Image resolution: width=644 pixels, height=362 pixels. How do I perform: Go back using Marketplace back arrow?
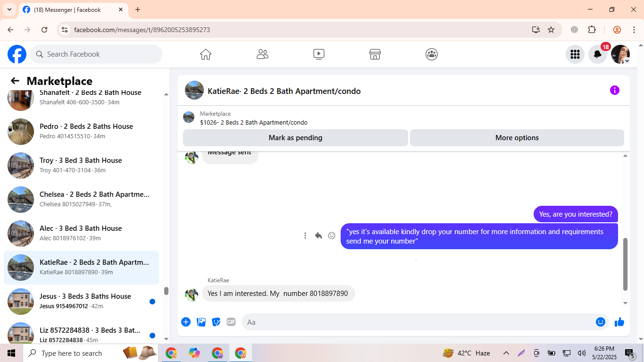15,81
